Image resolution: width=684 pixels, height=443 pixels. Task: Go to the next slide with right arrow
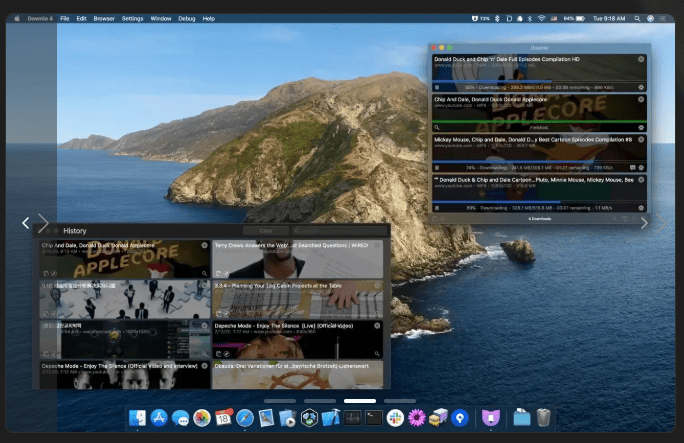pyautogui.click(x=644, y=223)
